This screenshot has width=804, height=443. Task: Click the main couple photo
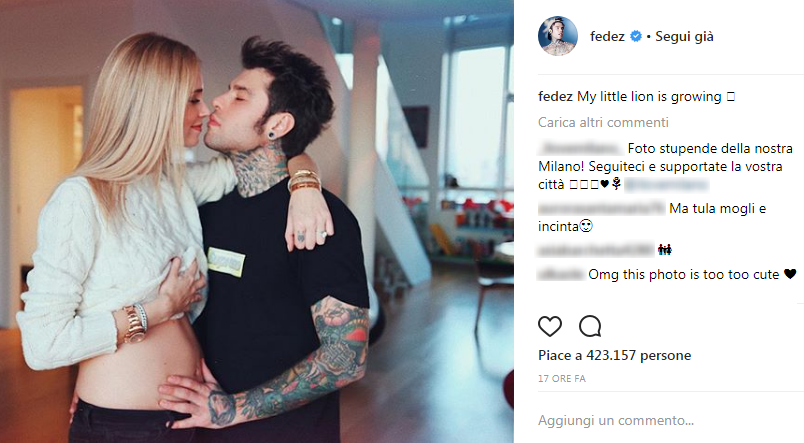pos(256,222)
